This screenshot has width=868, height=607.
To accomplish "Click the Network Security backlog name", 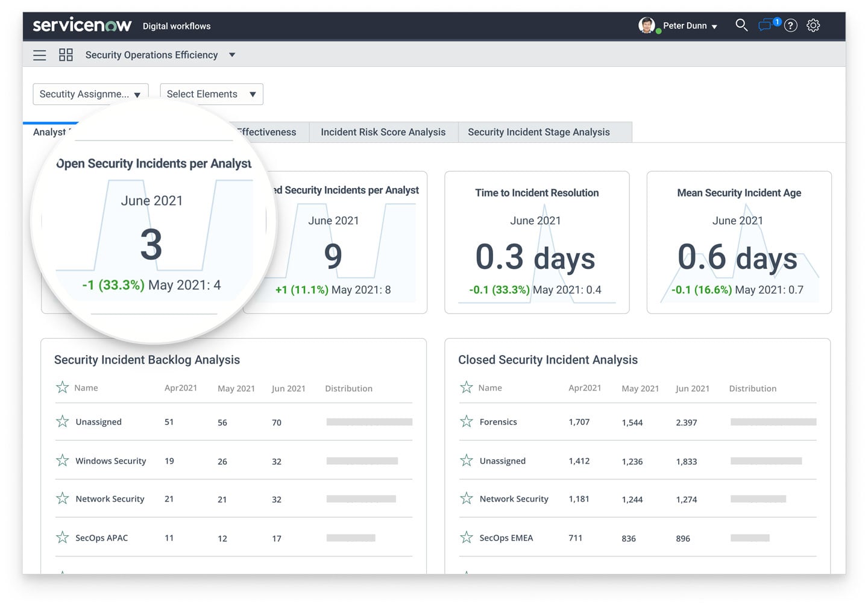I will (110, 499).
